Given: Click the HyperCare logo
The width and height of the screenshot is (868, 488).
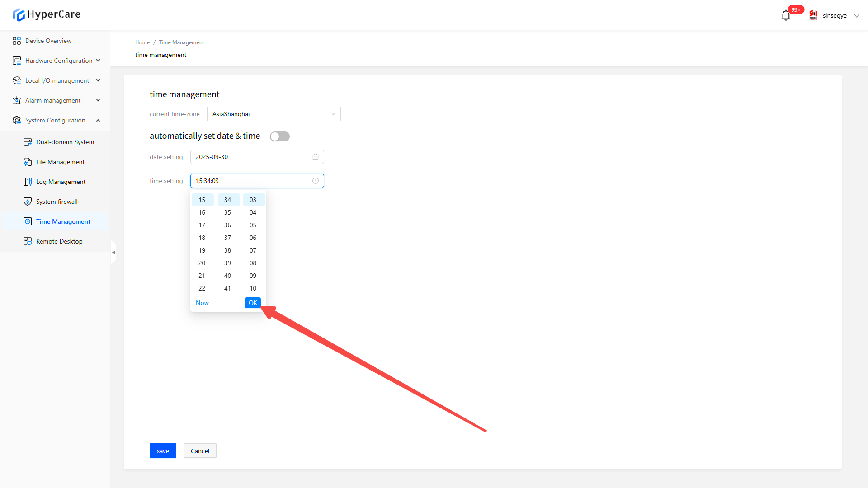Looking at the screenshot, I should [47, 14].
